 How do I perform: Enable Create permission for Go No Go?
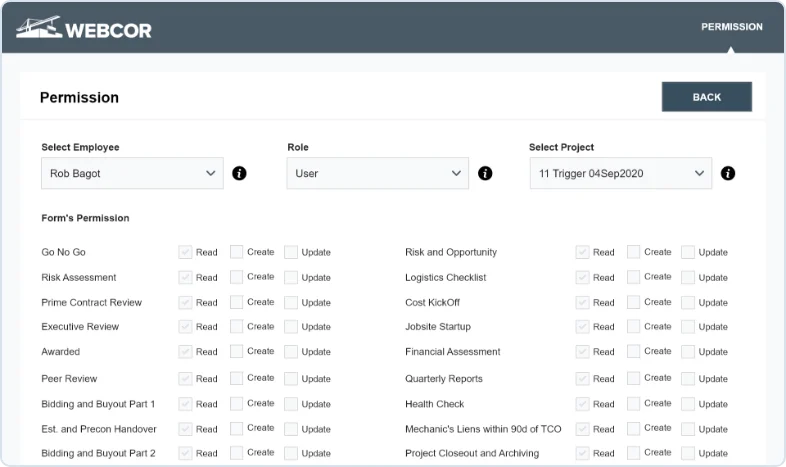237,252
